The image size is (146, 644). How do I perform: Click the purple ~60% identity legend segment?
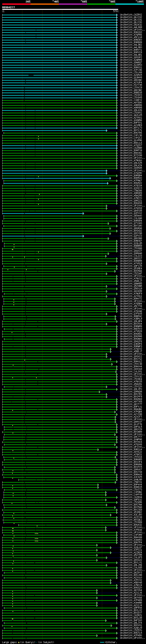point(73,4)
